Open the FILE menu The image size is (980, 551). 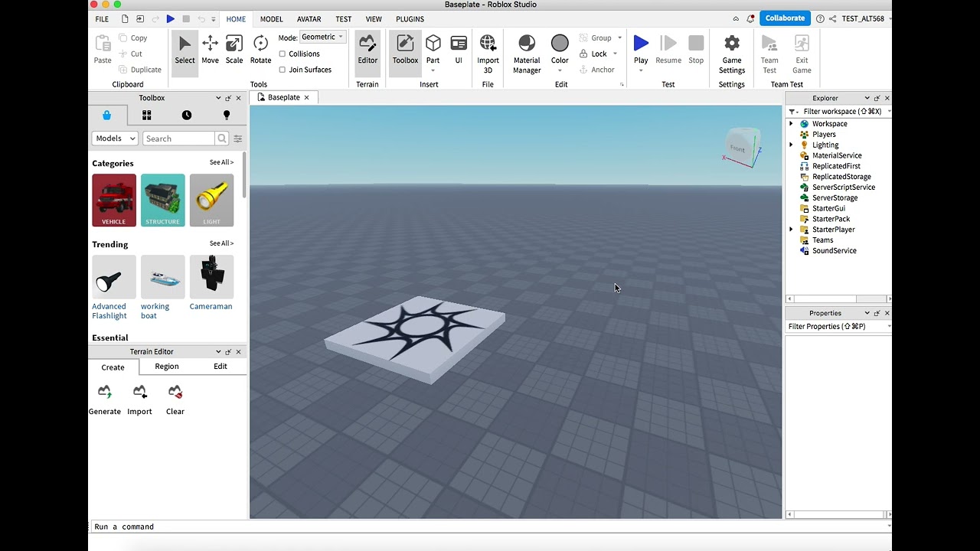click(x=102, y=18)
